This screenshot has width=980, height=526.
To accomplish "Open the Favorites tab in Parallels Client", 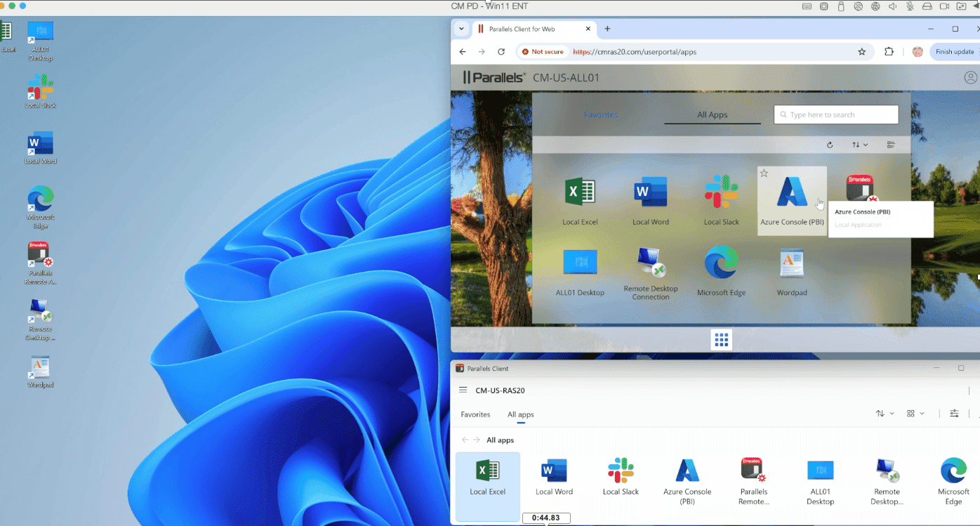I will tap(475, 414).
